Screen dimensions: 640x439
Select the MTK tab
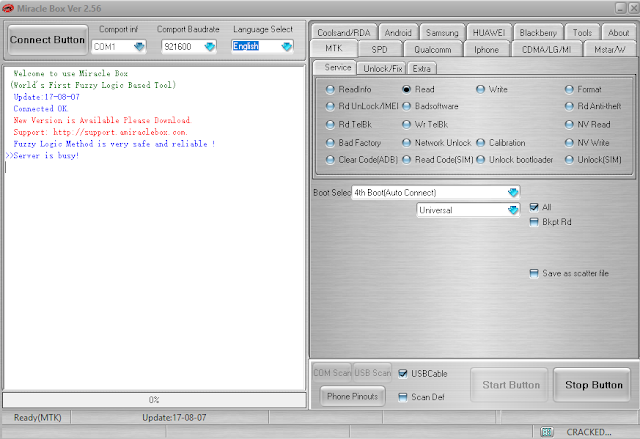tap(334, 48)
